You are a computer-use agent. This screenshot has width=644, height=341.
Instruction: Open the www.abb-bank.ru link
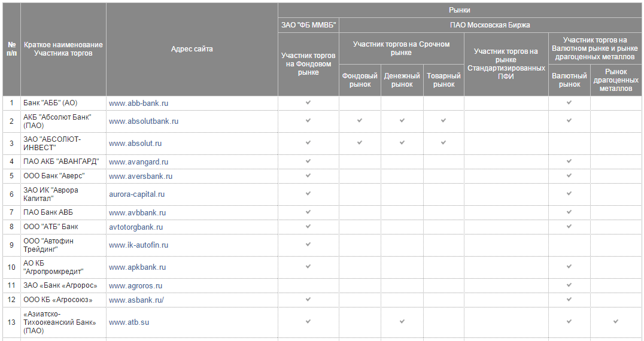coord(138,103)
